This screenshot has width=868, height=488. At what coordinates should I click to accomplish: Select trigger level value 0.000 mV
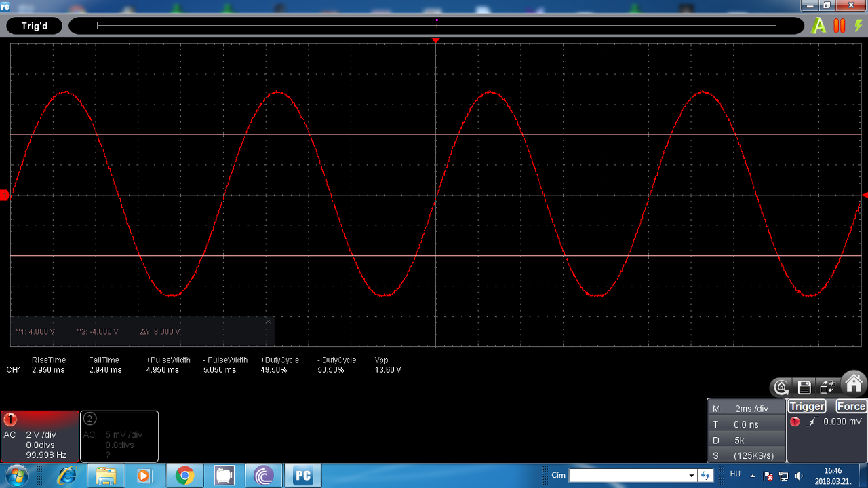842,421
